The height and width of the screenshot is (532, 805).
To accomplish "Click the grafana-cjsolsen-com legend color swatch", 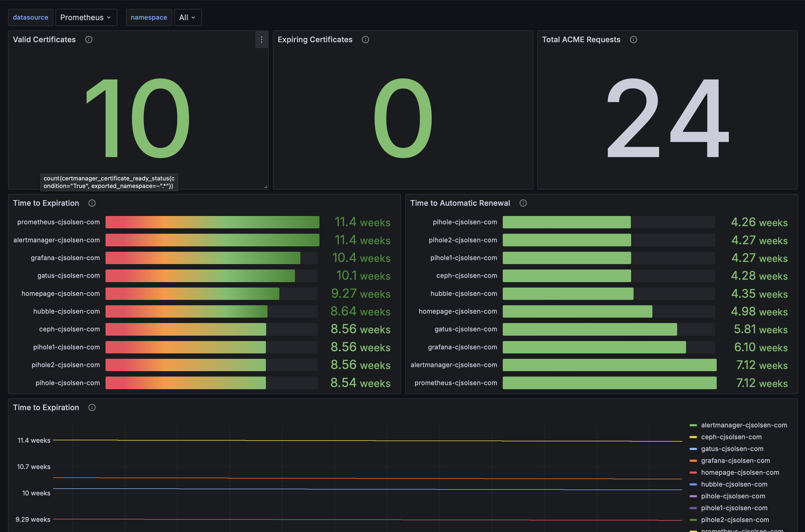I will [x=693, y=461].
